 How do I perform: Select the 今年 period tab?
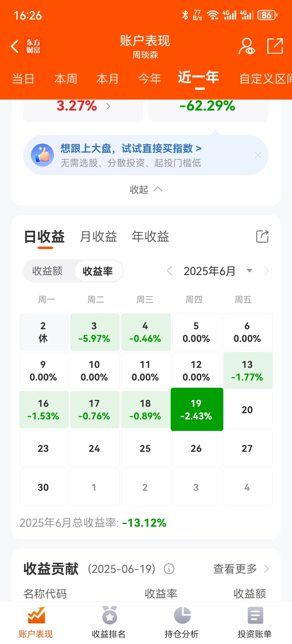[x=149, y=79]
